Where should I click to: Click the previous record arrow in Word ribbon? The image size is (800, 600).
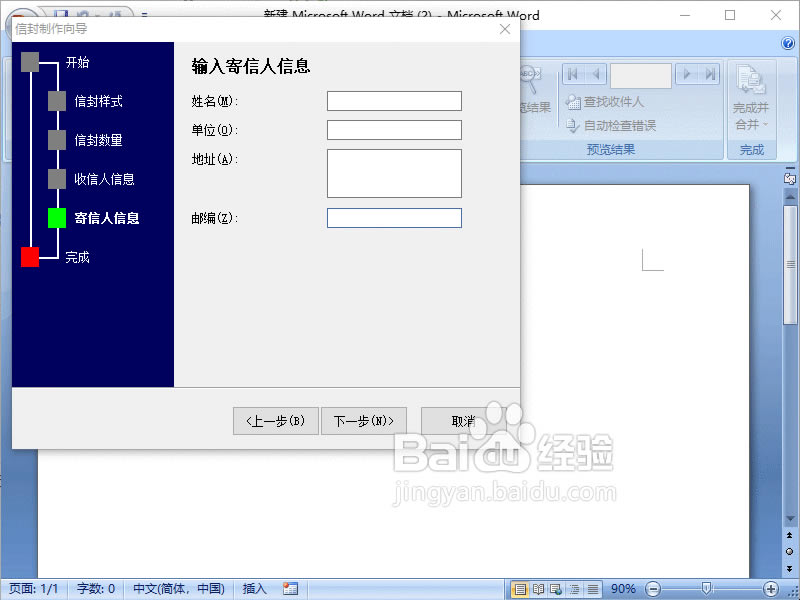[595, 74]
